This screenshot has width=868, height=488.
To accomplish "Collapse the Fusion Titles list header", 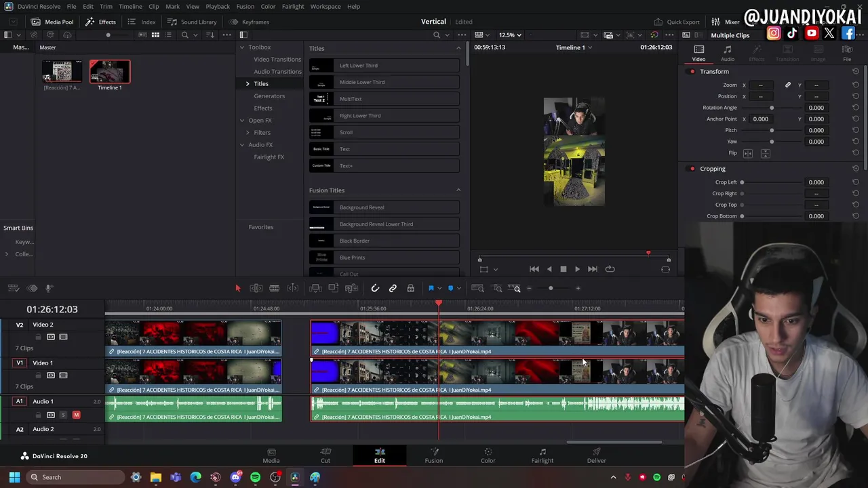I will 458,190.
